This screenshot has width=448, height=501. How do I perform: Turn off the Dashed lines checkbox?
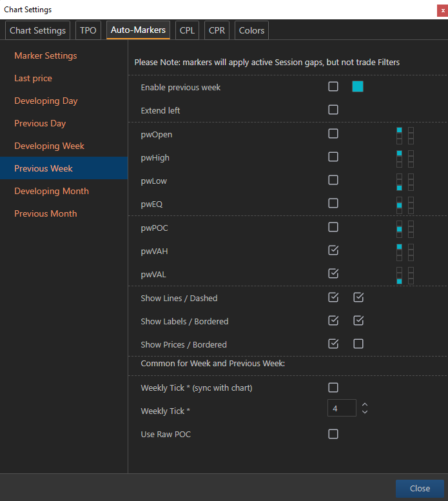click(x=358, y=297)
